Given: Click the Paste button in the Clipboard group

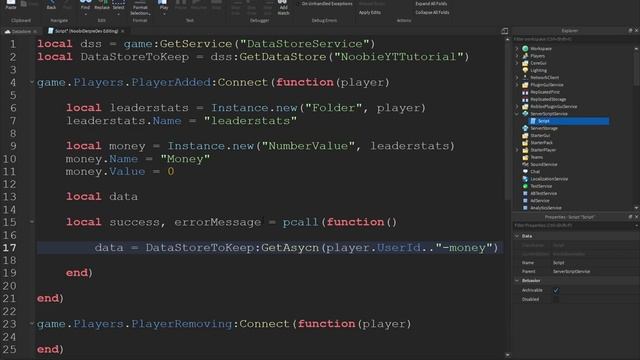Looking at the screenshot, I should click(11, 5).
